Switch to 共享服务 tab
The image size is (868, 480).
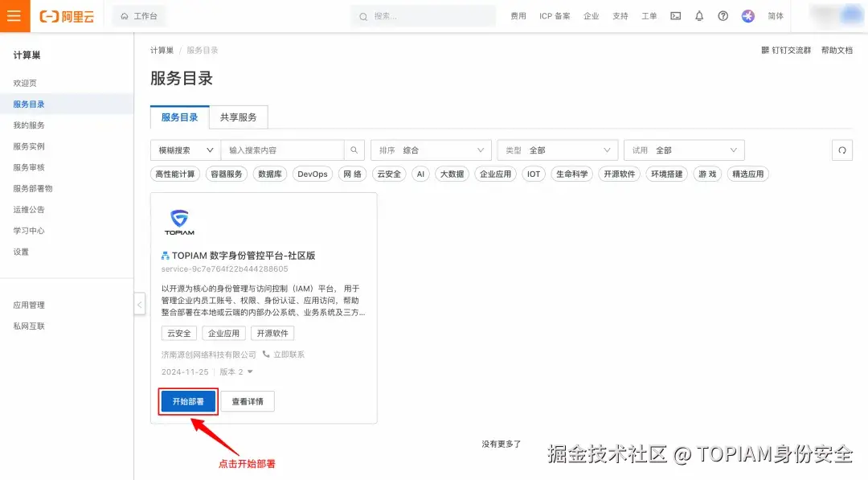click(239, 117)
